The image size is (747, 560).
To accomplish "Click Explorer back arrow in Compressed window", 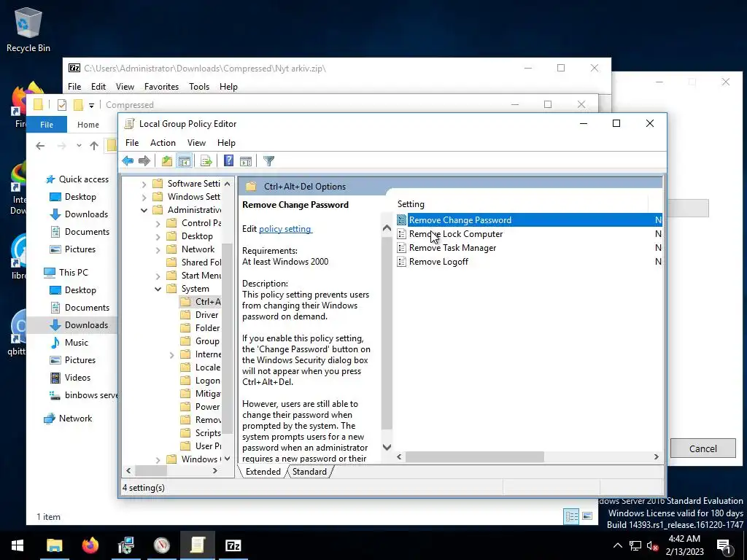I will [x=41, y=146].
